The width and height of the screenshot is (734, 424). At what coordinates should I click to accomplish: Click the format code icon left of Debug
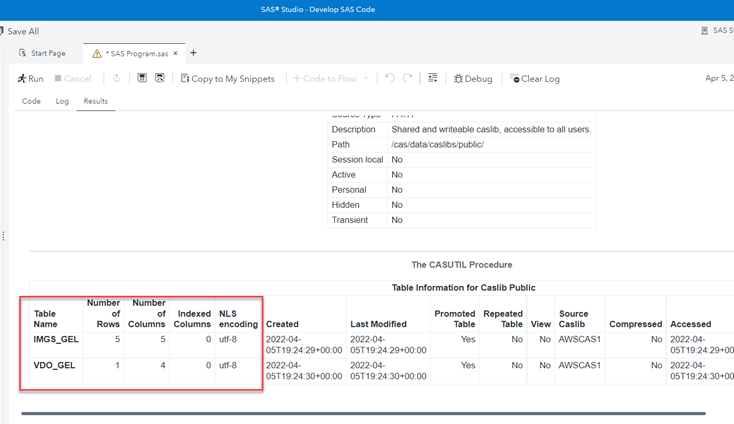[x=432, y=78]
